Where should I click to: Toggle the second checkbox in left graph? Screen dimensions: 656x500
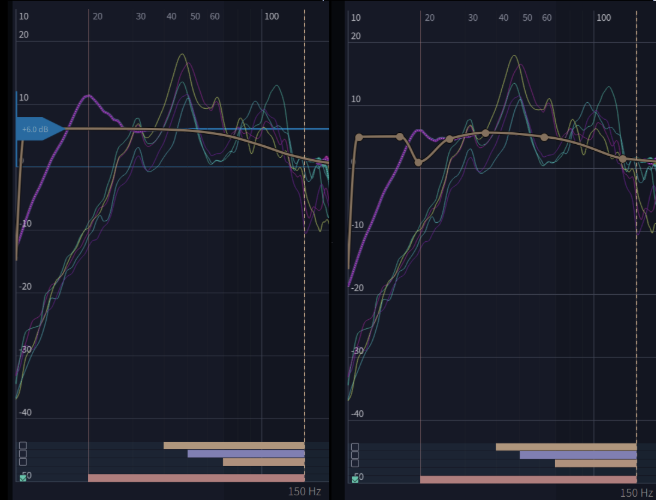click(x=23, y=454)
